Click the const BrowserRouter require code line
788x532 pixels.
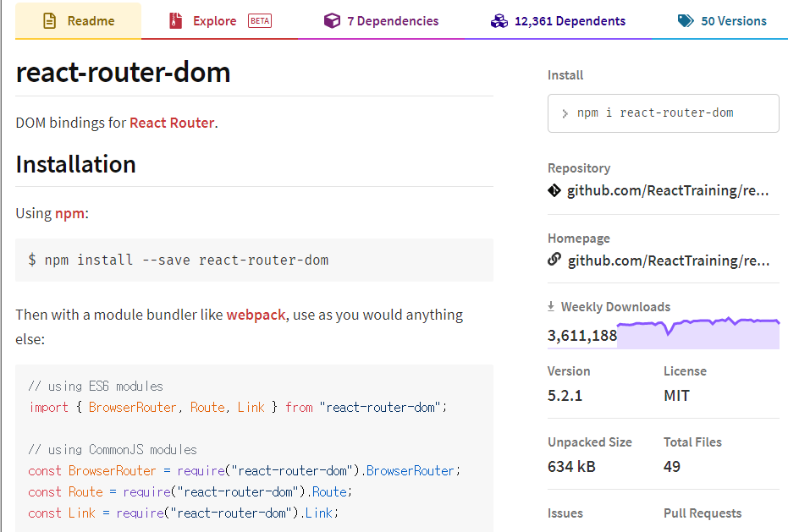(x=245, y=470)
